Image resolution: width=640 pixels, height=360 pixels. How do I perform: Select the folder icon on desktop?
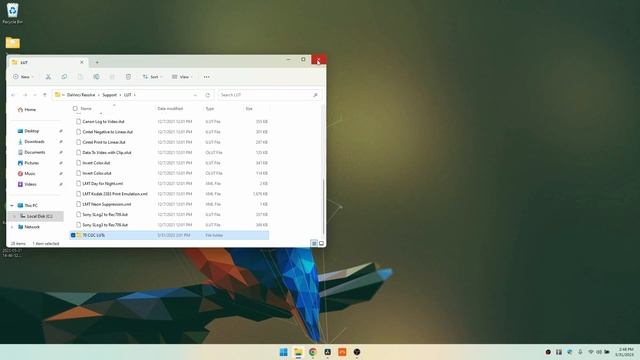[x=13, y=42]
